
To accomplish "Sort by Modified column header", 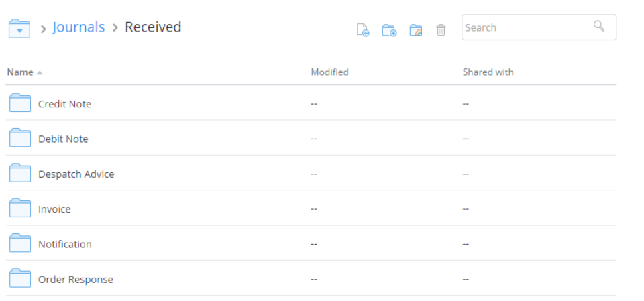I will [x=329, y=72].
